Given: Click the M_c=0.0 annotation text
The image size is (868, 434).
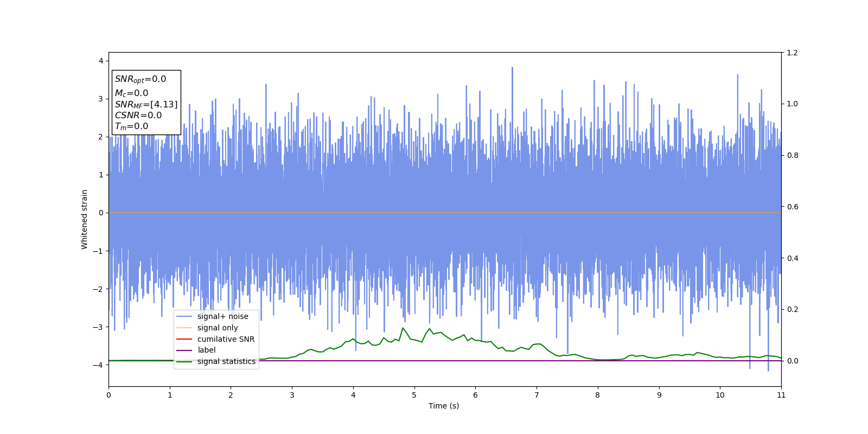Looking at the screenshot, I should point(131,93).
